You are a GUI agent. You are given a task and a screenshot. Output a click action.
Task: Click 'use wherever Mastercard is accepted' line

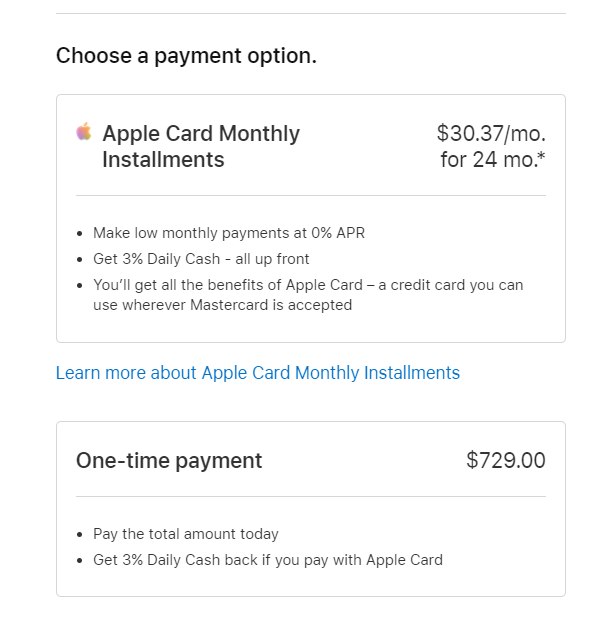tap(222, 305)
